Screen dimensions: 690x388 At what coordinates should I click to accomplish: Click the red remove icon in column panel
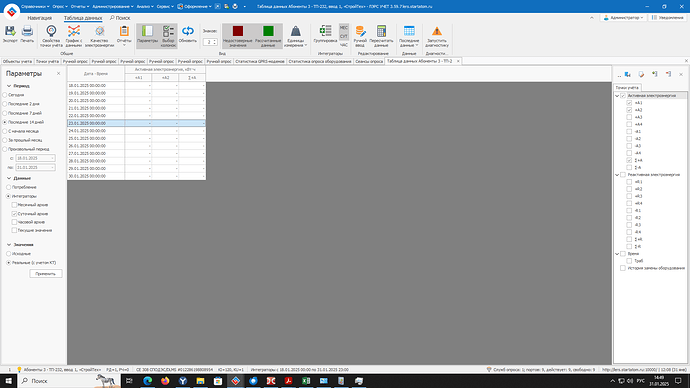[668, 74]
